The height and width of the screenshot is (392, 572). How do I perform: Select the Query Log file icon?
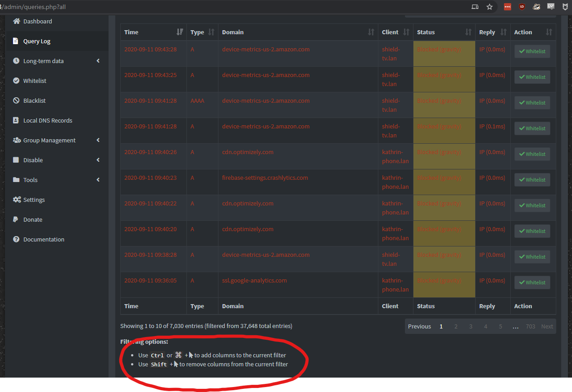tap(16, 41)
